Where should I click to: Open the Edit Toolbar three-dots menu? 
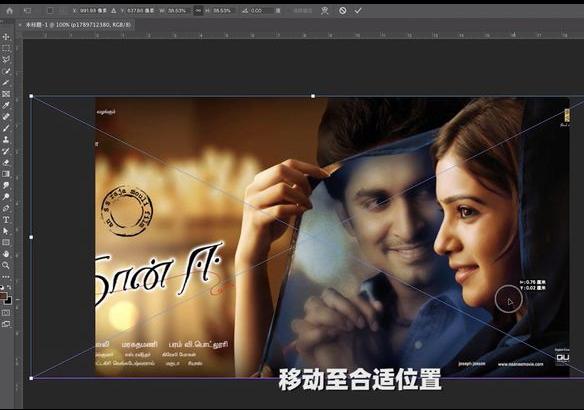tap(6, 277)
